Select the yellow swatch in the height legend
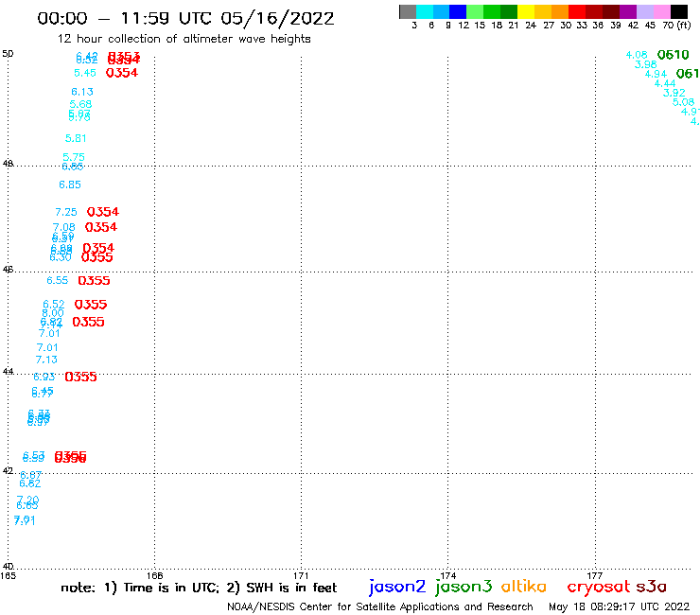 click(526, 11)
